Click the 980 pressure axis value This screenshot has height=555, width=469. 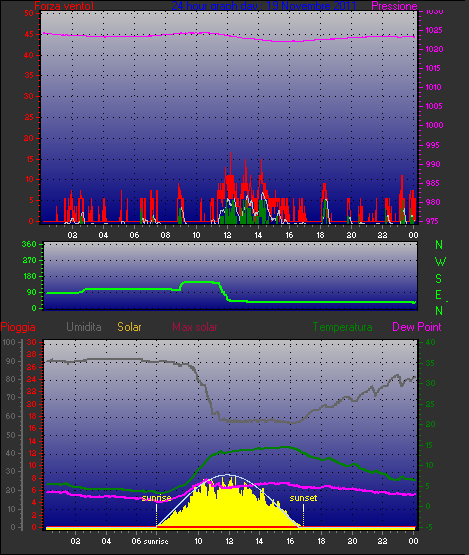coord(433,202)
